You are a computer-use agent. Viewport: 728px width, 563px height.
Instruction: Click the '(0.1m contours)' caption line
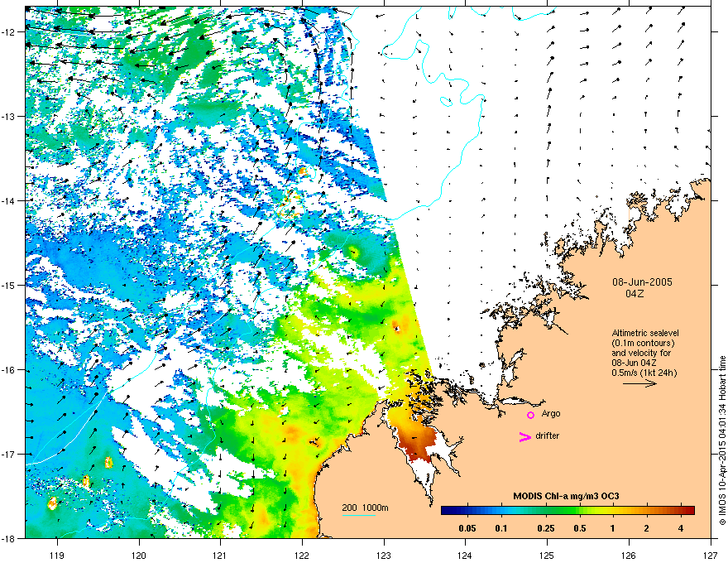tap(643, 343)
